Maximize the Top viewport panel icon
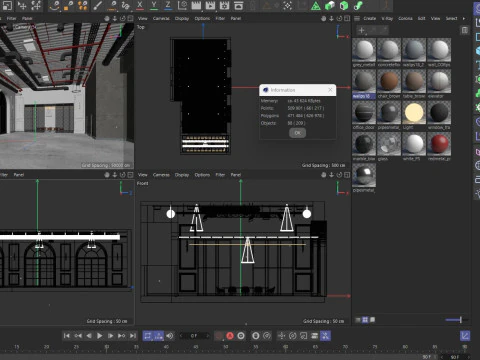480x360 pixels. (x=347, y=18)
